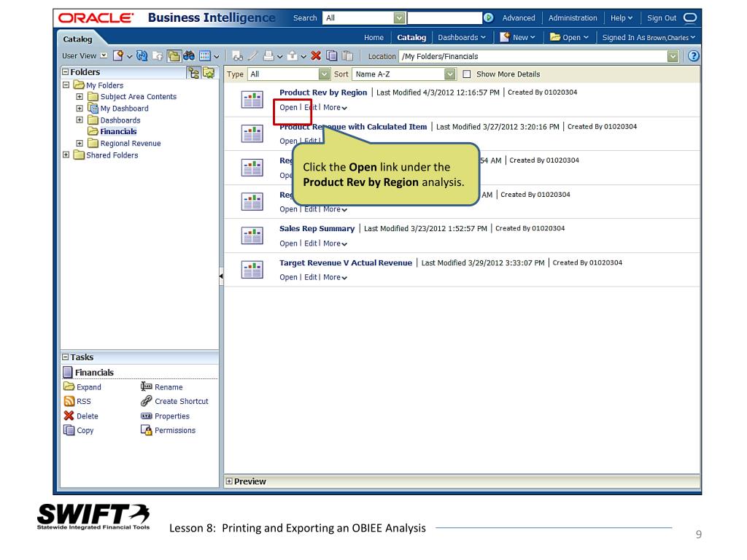The width and height of the screenshot is (747, 560).
Task: Click the Delete task in Tasks pane
Action: point(81,416)
